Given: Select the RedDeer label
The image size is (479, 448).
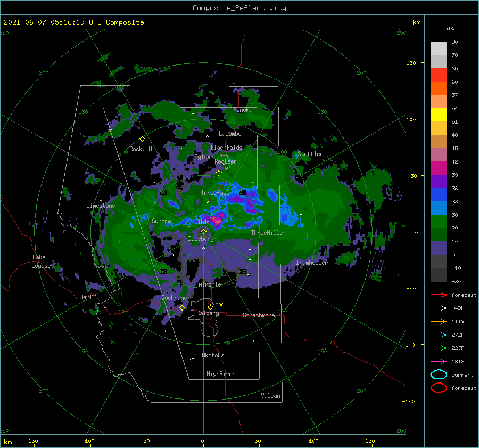Looking at the screenshot, I should [226, 161].
